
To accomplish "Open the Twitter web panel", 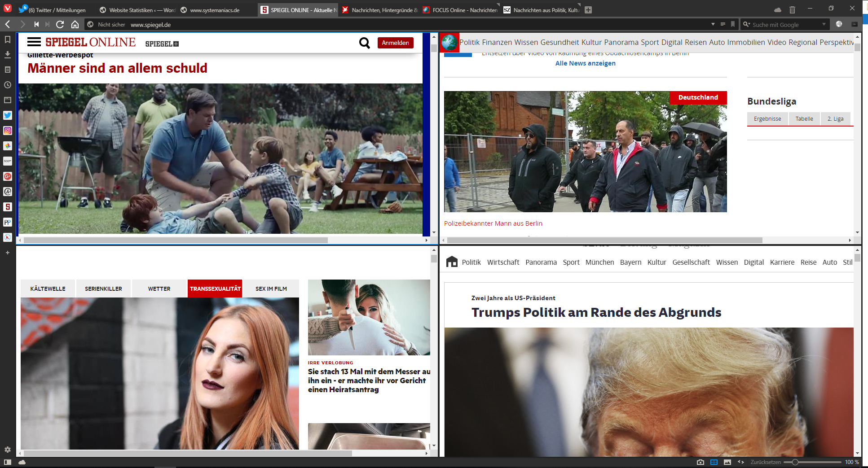I will (8, 115).
